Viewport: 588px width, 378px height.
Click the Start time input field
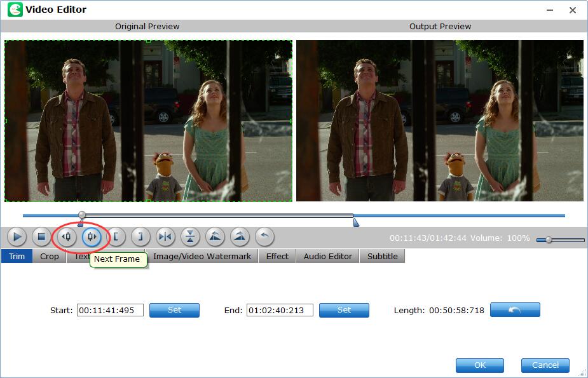point(110,310)
